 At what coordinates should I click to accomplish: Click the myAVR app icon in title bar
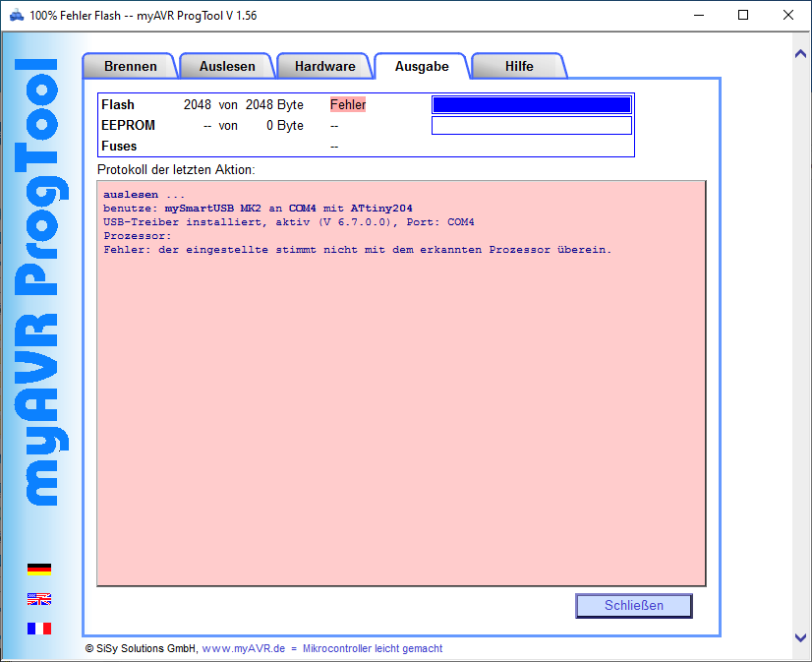[17, 16]
